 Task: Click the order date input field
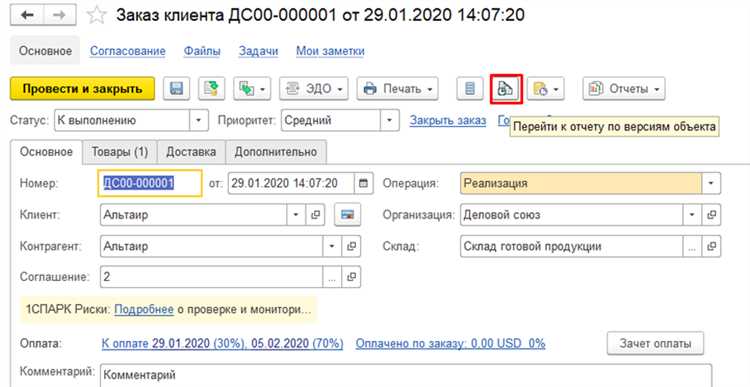[x=291, y=183]
